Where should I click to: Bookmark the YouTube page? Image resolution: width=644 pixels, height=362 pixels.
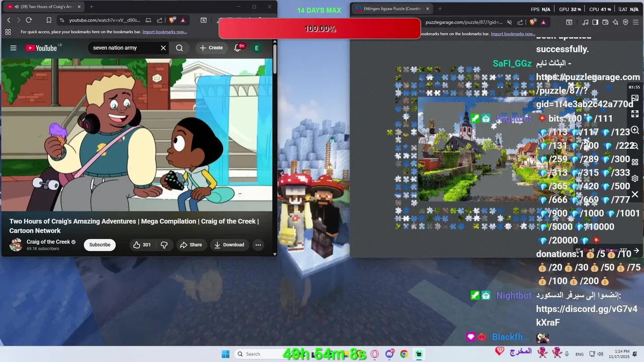pyautogui.click(x=49, y=20)
